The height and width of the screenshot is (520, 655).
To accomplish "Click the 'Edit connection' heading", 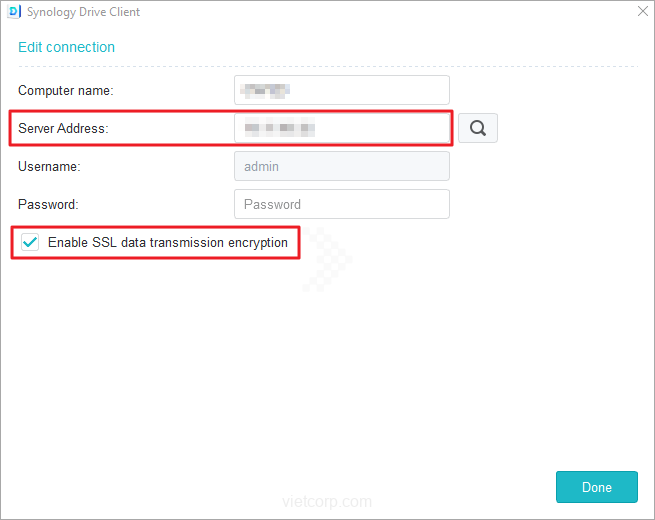I will coord(66,47).
